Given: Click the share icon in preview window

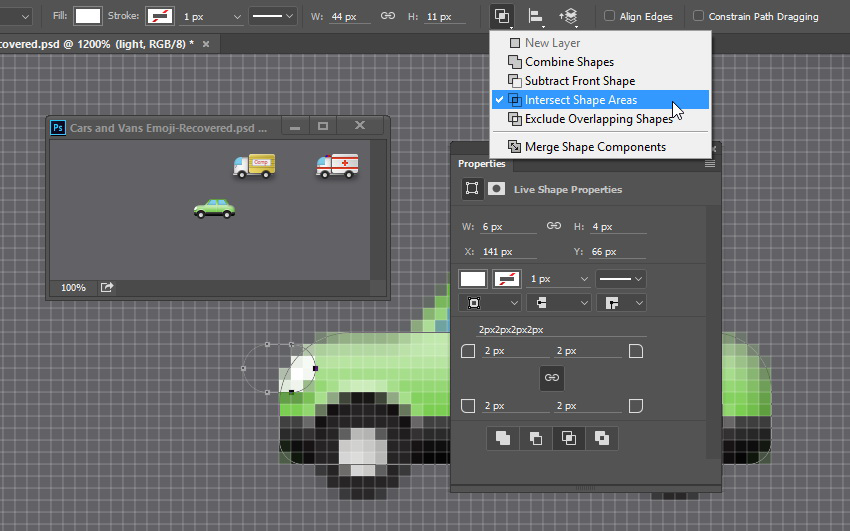Looking at the screenshot, I should pyautogui.click(x=107, y=287).
